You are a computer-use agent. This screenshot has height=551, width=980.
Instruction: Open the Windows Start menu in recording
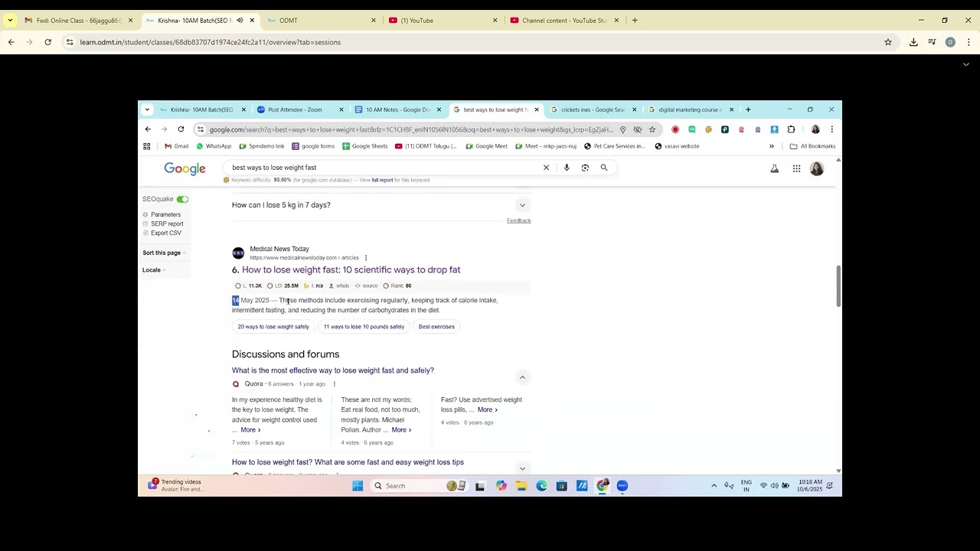(358, 486)
